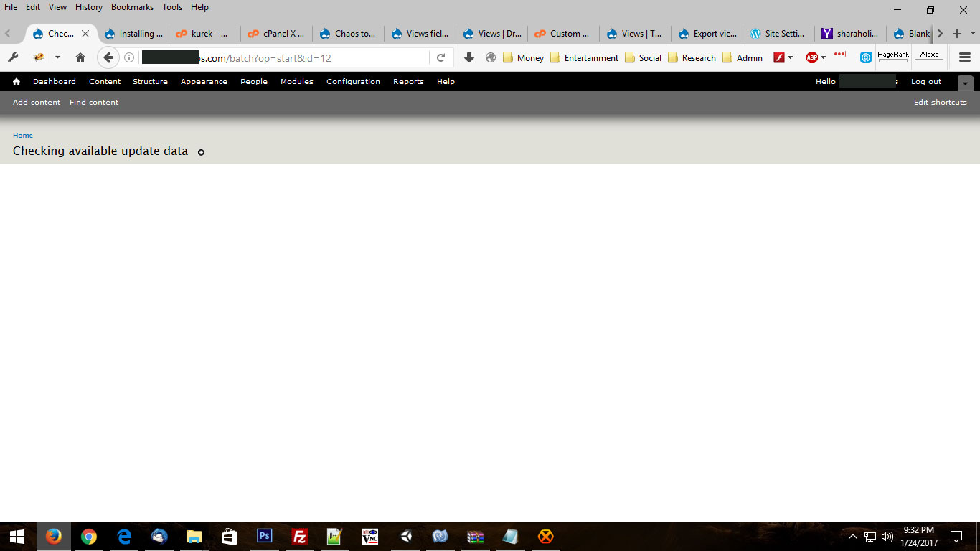Open the Bookmarks menu
Screen dimensions: 980x551
[x=132, y=7]
